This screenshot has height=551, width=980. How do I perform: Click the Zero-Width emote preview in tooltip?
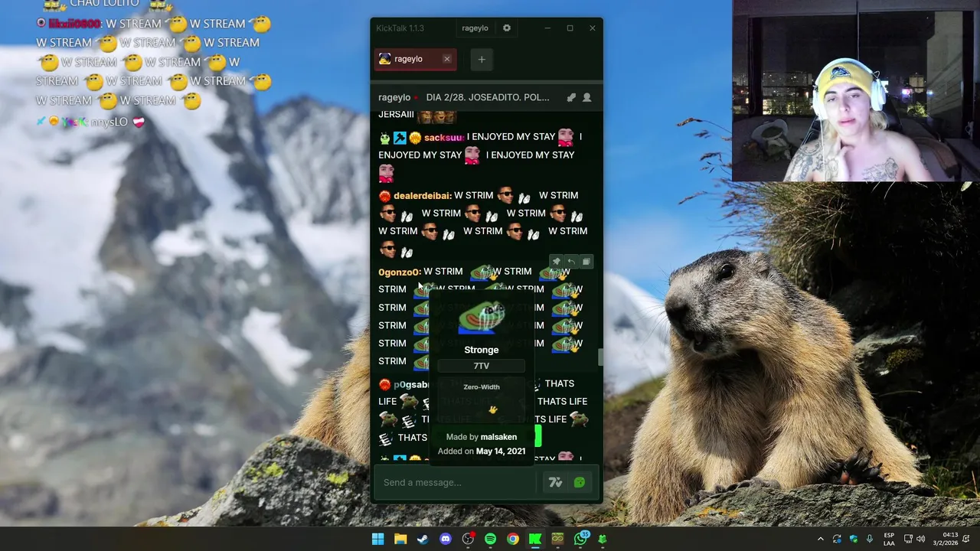[492, 409]
